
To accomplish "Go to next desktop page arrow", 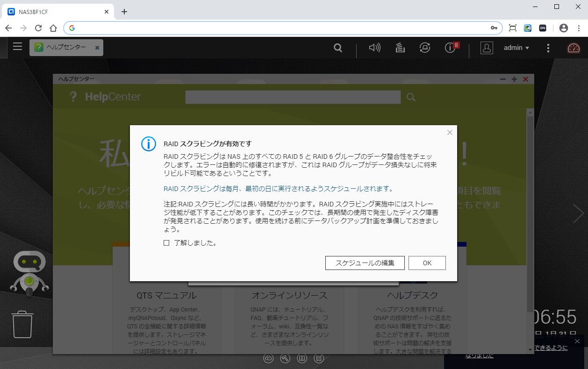I will point(578,214).
